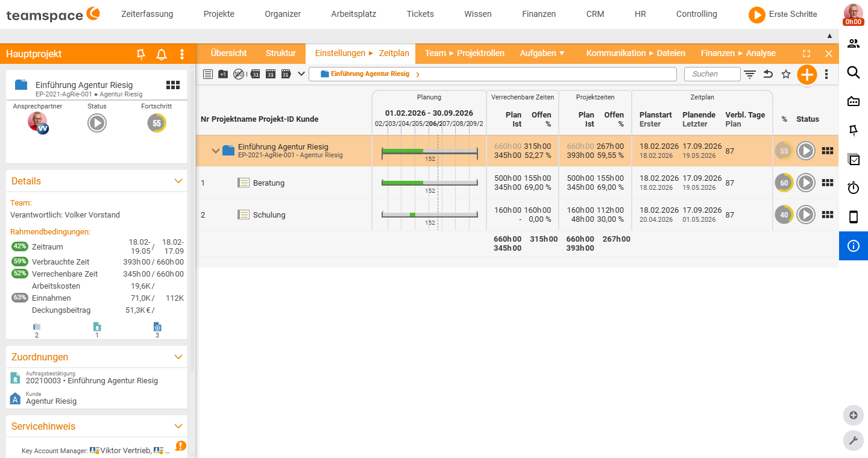This screenshot has height=458, width=868.
Task: Click the pin icon in right sidebar
Action: [x=854, y=130]
